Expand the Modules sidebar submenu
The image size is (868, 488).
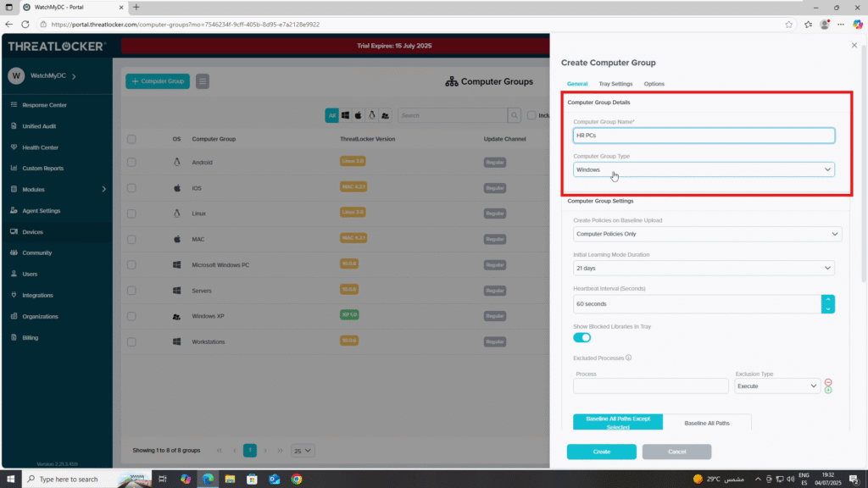[x=103, y=189]
